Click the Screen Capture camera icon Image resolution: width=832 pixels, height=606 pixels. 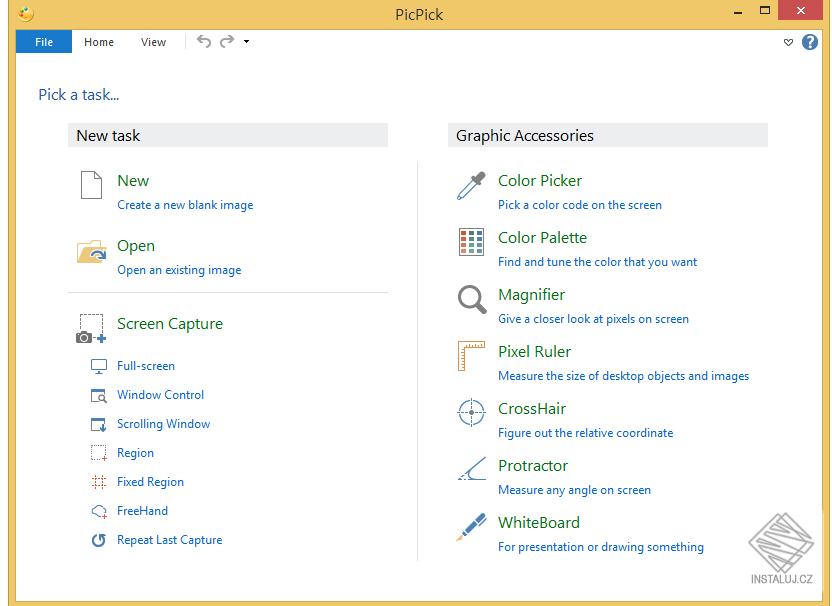pyautogui.click(x=91, y=329)
